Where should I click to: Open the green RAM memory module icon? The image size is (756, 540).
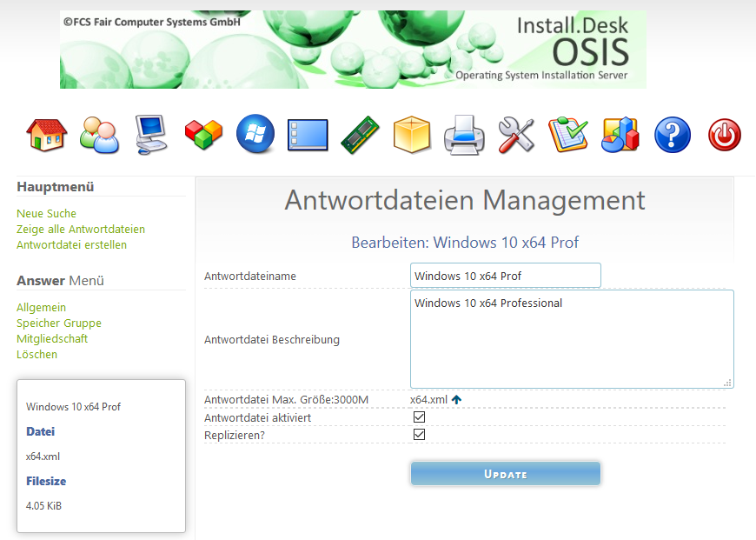[360, 135]
